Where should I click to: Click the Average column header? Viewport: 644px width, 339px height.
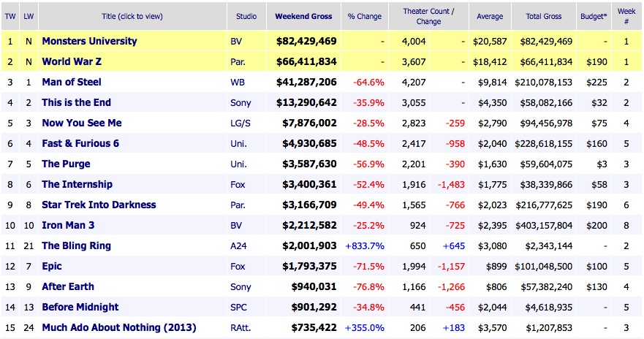point(490,16)
